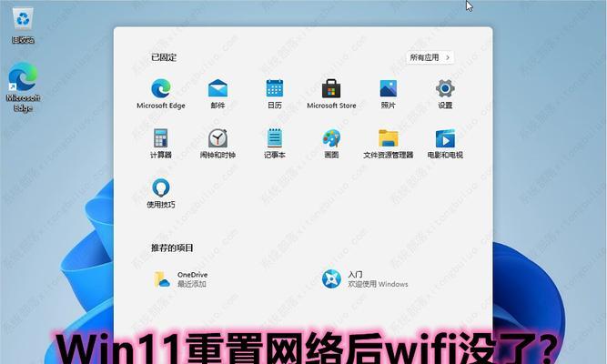Open File Explorer (文件资源管理器)
This screenshot has height=364, width=607.
388,143
